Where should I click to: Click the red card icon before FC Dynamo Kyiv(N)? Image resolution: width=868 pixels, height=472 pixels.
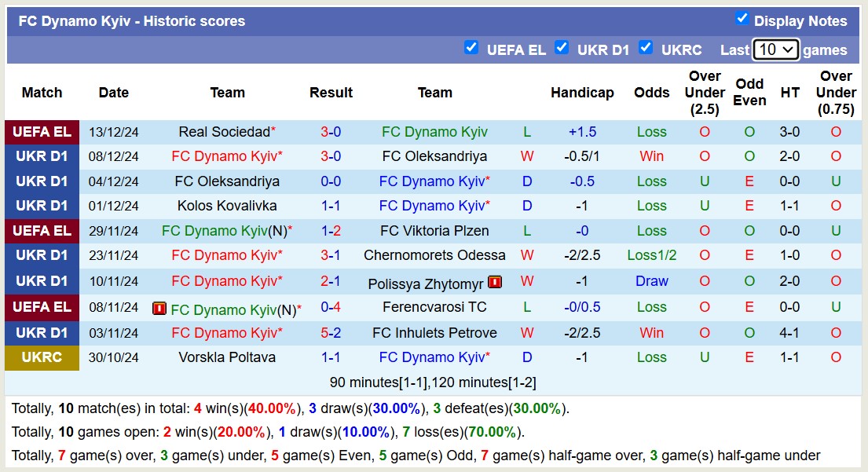click(x=159, y=308)
